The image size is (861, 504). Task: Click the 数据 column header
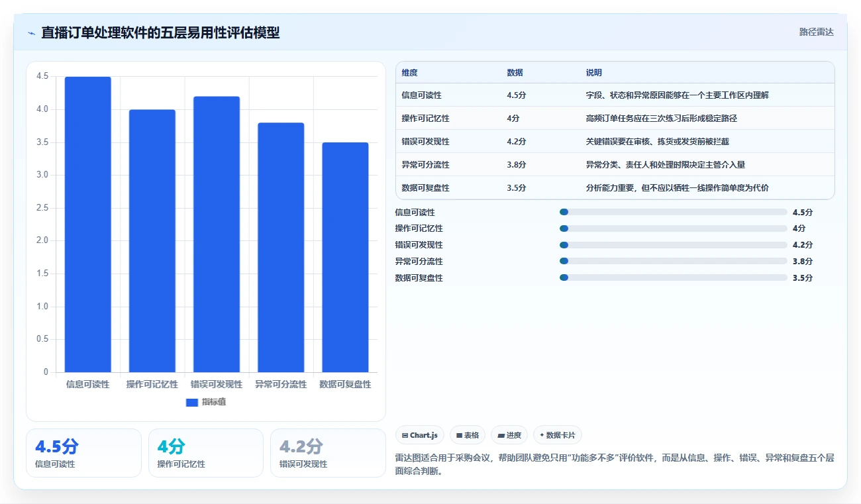tap(515, 73)
